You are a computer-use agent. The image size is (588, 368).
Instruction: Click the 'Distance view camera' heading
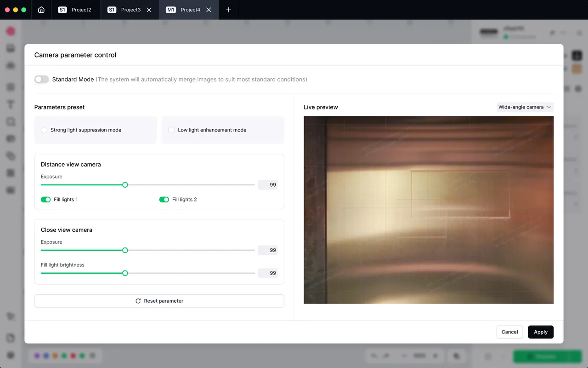[71, 165]
